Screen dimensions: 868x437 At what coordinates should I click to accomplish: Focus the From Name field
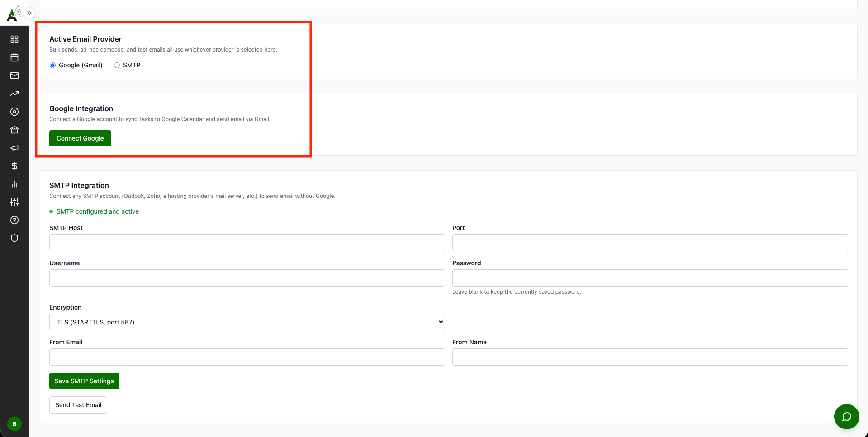coord(650,357)
